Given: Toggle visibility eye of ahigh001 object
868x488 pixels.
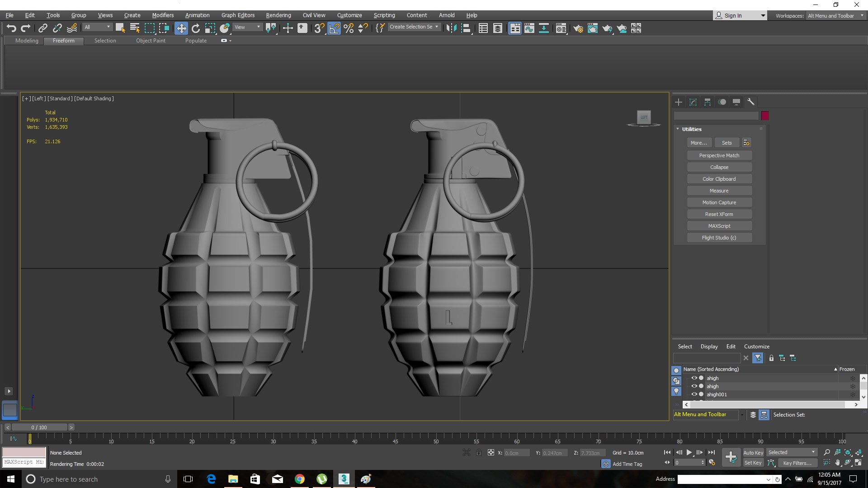Looking at the screenshot, I should point(694,394).
